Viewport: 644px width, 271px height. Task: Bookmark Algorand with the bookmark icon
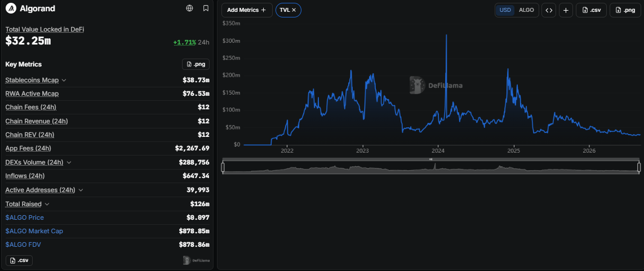click(206, 8)
